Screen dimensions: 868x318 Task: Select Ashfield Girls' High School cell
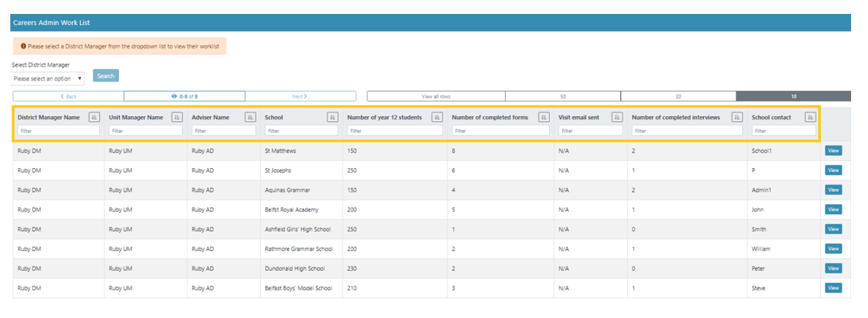click(301, 229)
